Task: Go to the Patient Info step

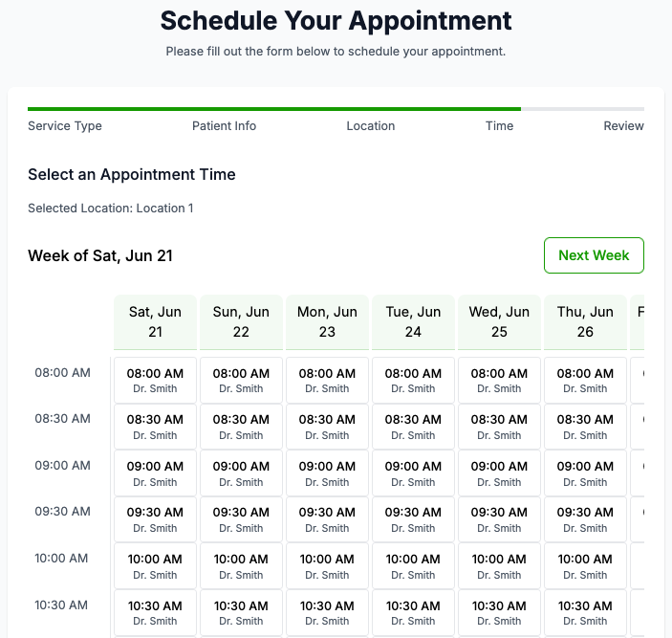Action: tap(224, 126)
